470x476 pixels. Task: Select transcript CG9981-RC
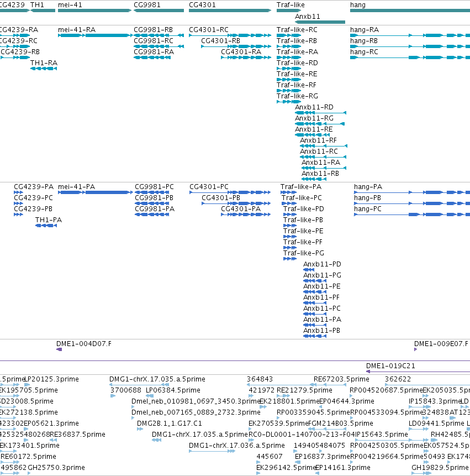[x=154, y=41]
